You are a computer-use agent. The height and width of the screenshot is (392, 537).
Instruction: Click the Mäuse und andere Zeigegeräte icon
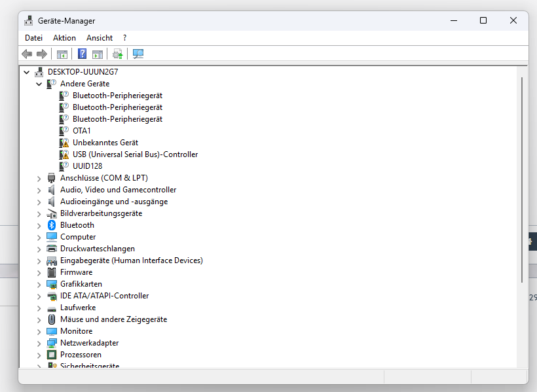(52, 319)
